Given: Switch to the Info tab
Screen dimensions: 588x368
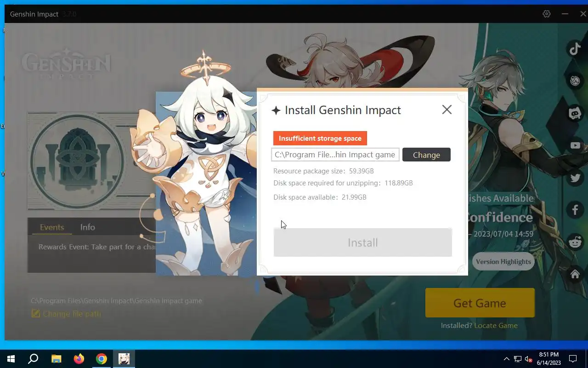Looking at the screenshot, I should coord(88,227).
